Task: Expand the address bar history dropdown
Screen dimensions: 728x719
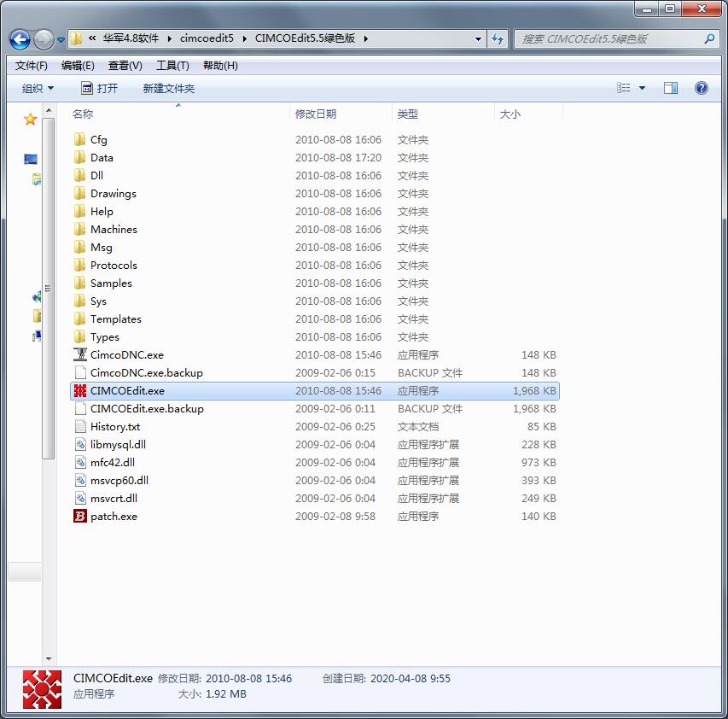Action: click(478, 39)
